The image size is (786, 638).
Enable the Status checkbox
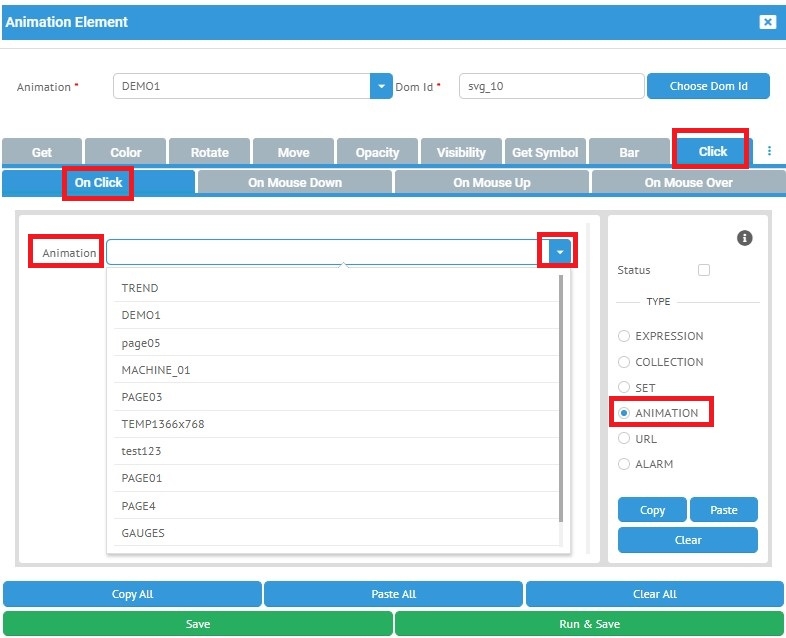pyautogui.click(x=704, y=270)
